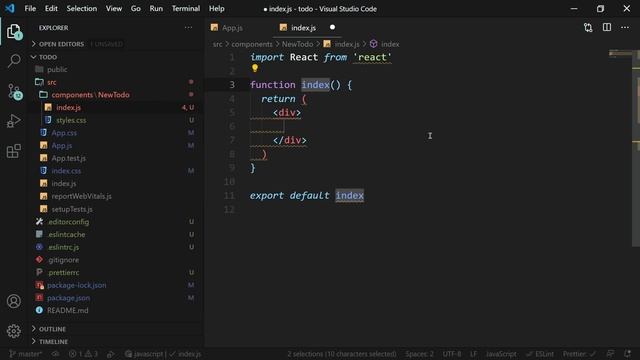The image size is (640, 360).
Task: Open the editor More Actions ellipsis
Action: [x=625, y=27]
